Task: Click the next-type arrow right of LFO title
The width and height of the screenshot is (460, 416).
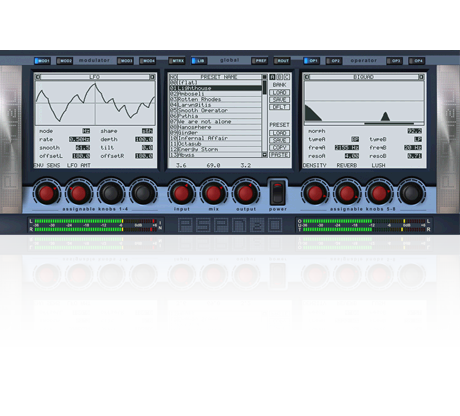Action: click(x=152, y=77)
